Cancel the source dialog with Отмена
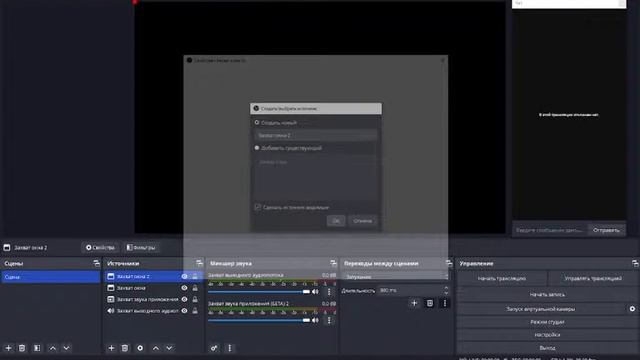Viewport: 640px width, 360px height. [362, 221]
